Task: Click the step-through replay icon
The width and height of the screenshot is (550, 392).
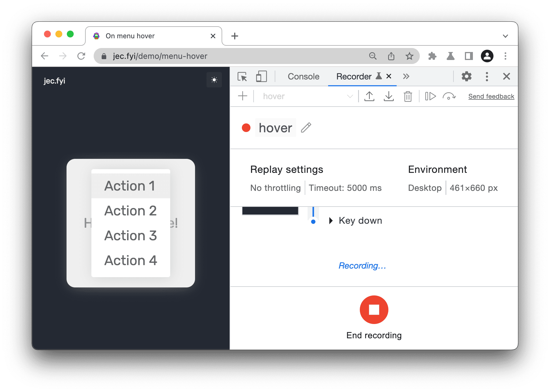Action: (x=429, y=96)
